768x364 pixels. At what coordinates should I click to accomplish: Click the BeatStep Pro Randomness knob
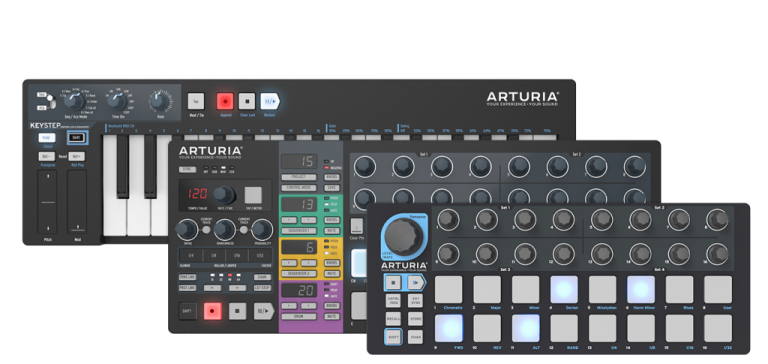224,229
